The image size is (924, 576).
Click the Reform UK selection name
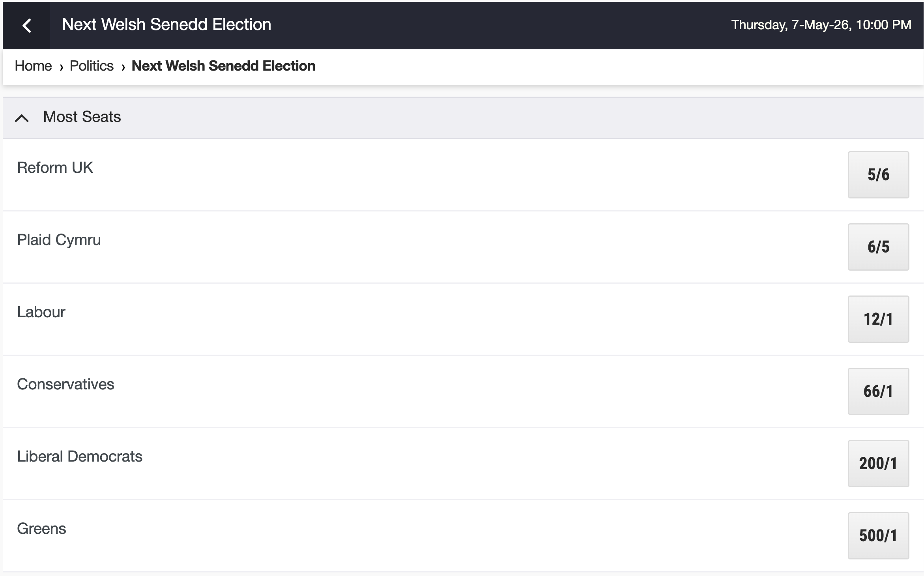point(55,168)
